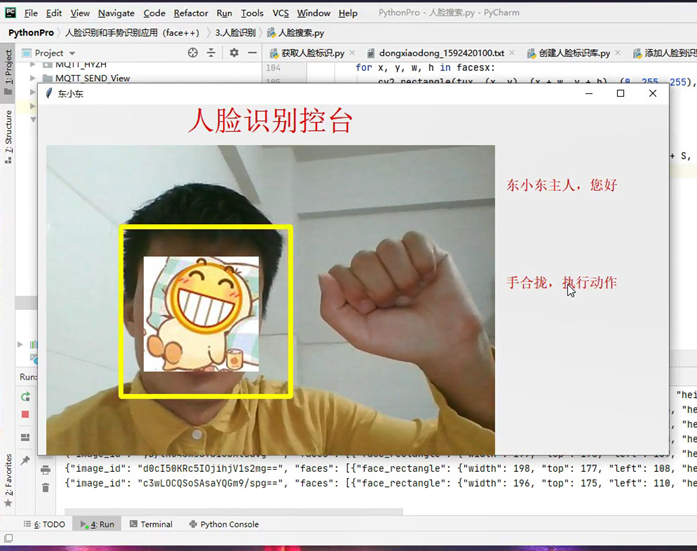697x551 pixels.
Task: Click line number 104 in gutter
Action: click(x=273, y=68)
